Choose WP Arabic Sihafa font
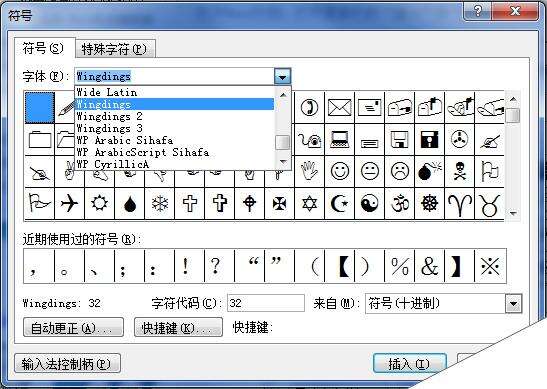 [174, 140]
